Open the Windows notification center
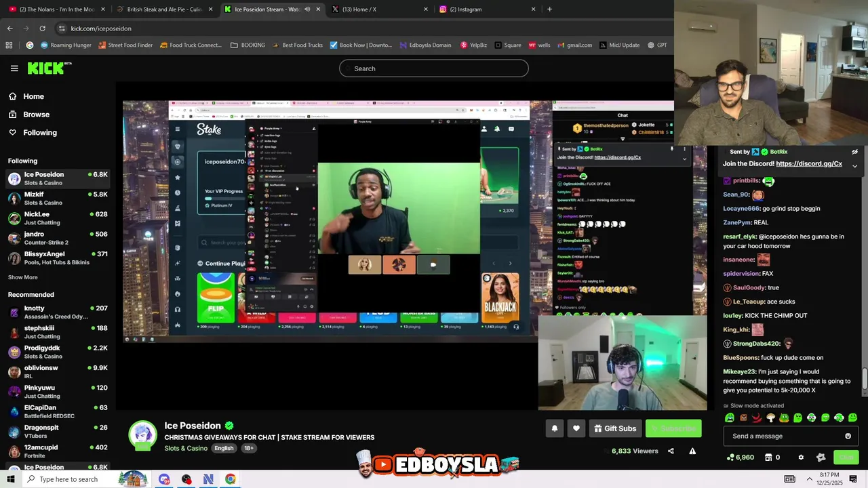Screen dimensions: 868x488 pos(853,479)
